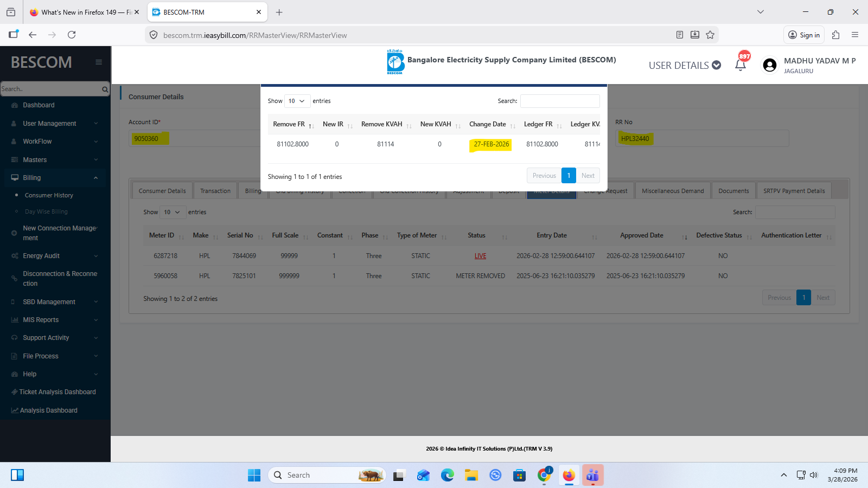868x488 pixels.
Task: Toggle the sidebar hamburger menu
Action: (99, 62)
